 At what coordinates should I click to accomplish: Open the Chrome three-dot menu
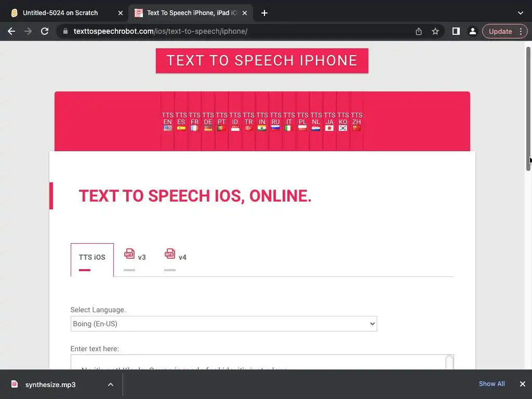[521, 31]
